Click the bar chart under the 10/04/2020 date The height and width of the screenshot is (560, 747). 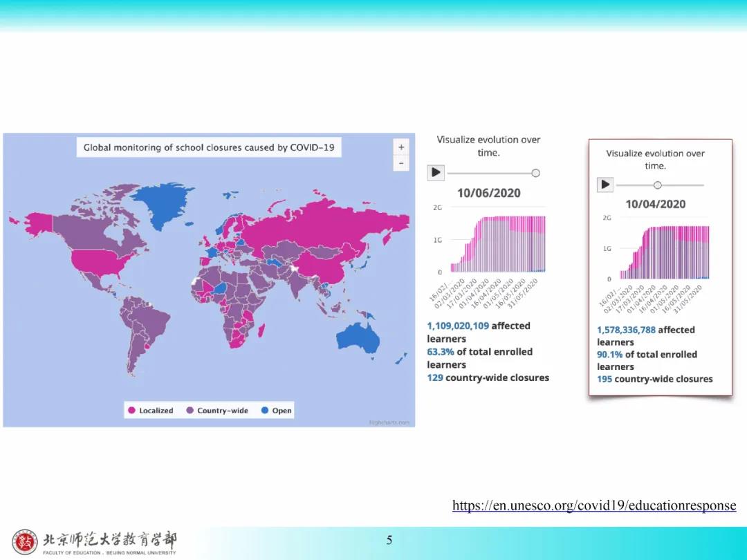coord(664,252)
